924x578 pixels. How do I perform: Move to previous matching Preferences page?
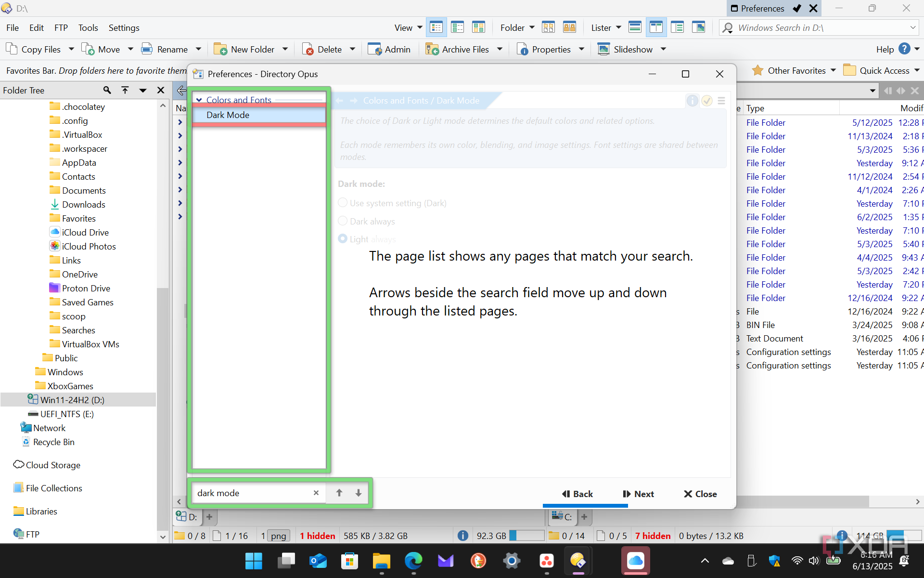pyautogui.click(x=339, y=493)
